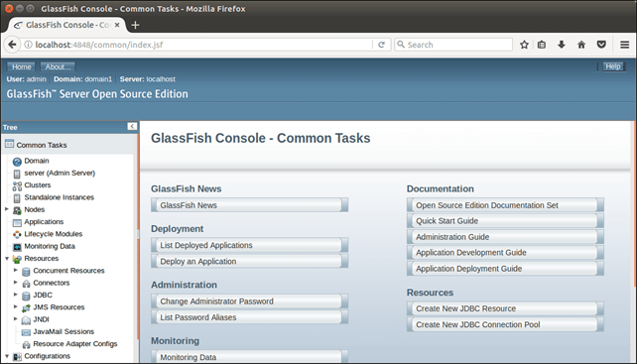Click the Clusters icon in tree
The width and height of the screenshot is (637, 364).
tap(17, 185)
